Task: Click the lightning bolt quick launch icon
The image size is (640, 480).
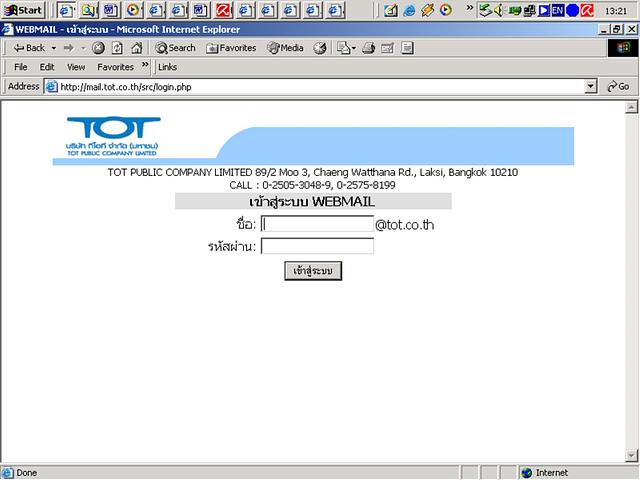Action: coord(427,10)
